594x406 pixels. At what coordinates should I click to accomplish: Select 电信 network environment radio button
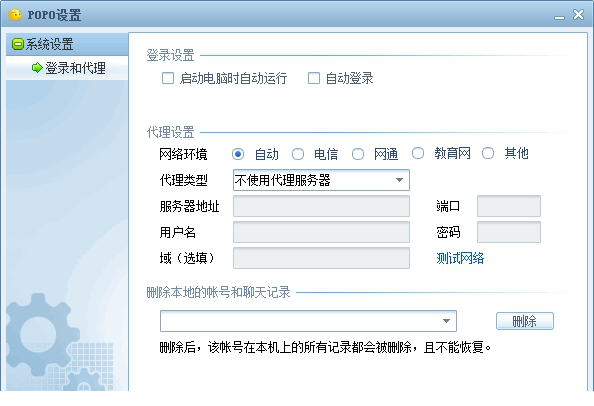298,154
